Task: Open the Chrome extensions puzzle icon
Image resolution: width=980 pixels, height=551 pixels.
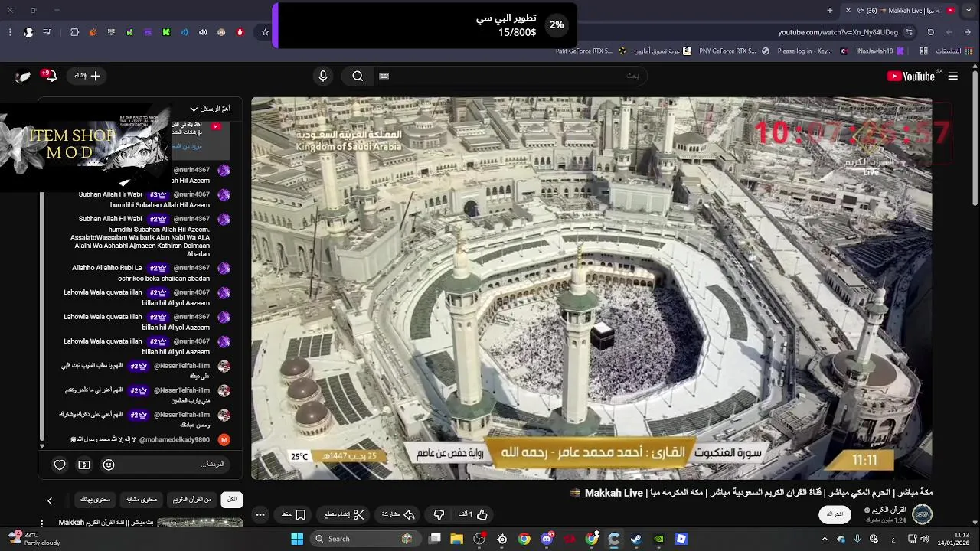Action: [x=74, y=32]
